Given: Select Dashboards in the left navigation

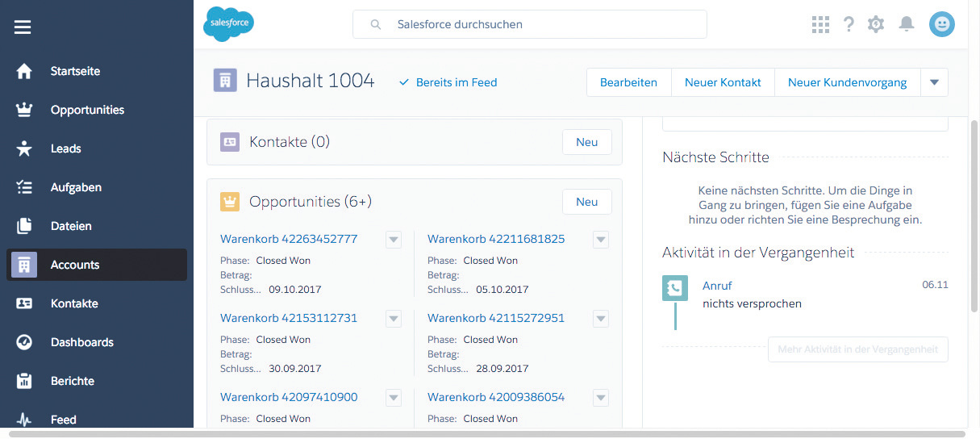Looking at the screenshot, I should [x=81, y=342].
